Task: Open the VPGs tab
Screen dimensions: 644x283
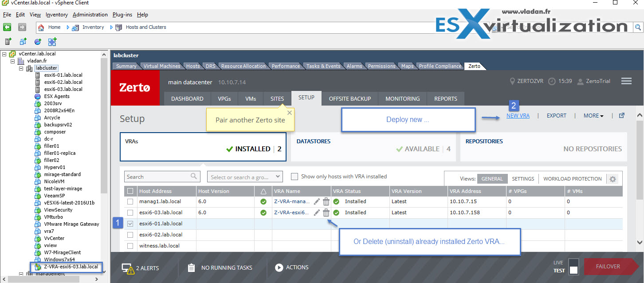Action: pos(224,98)
